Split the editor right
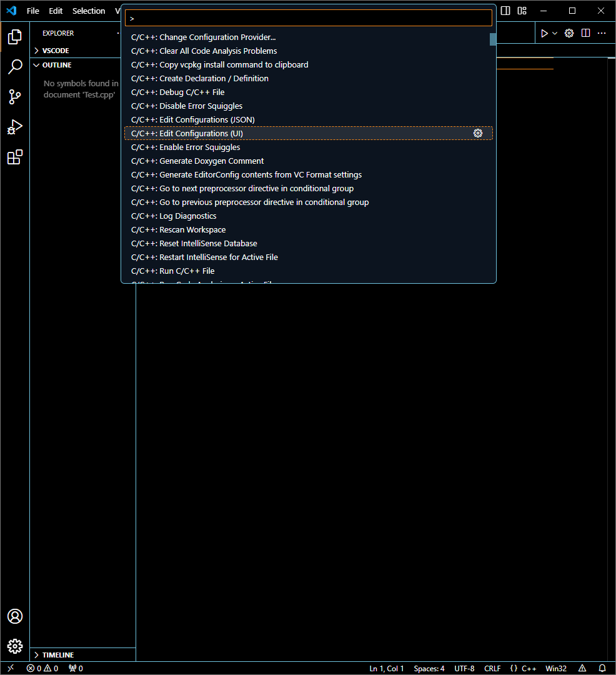 click(585, 33)
